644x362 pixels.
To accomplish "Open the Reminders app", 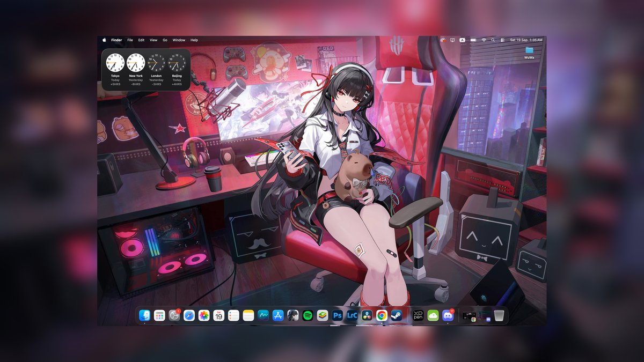I will (233, 315).
